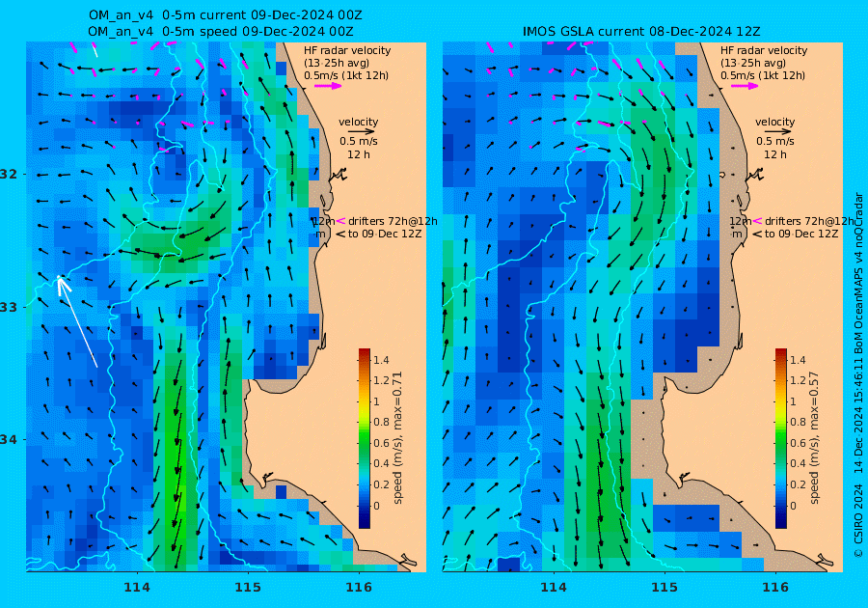Click '0.5 m/s' under velocity in OM_an_v4 panel
Screen dimensions: 868x608
[359, 141]
